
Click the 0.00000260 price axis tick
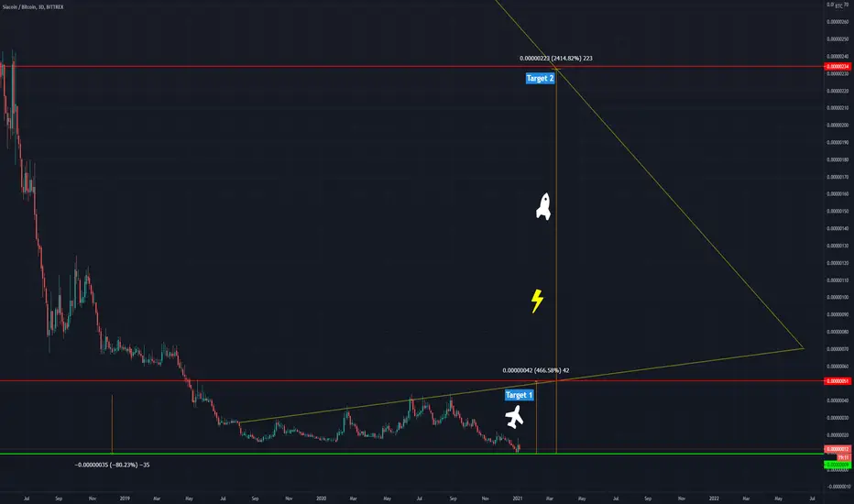tap(838, 22)
